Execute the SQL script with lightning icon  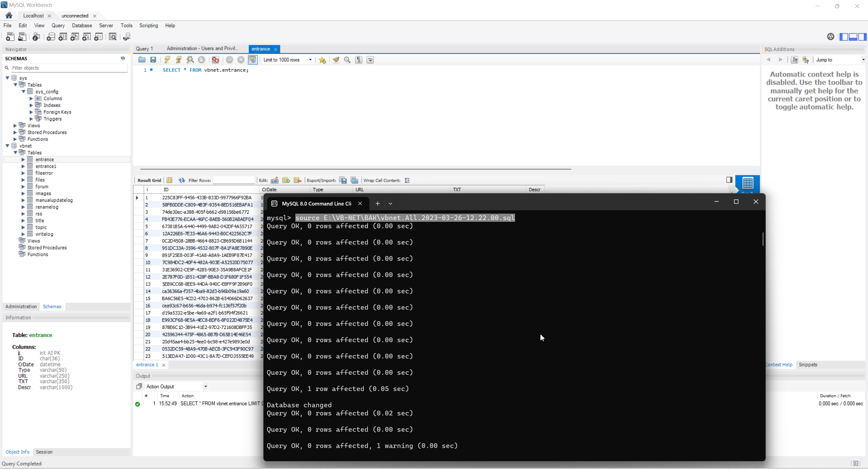[167, 60]
